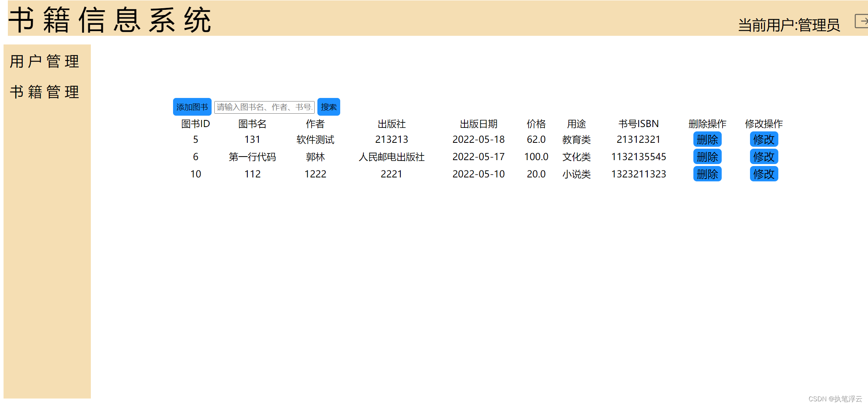Delete the book with ID 5
868x406 pixels.
click(x=707, y=139)
